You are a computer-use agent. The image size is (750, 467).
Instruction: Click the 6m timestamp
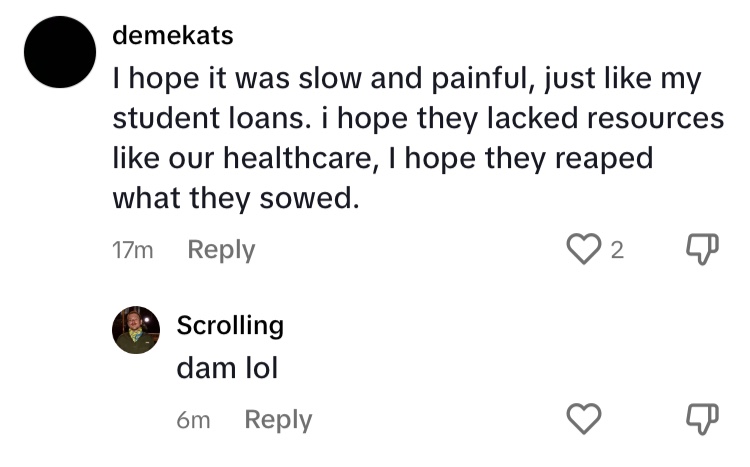point(193,421)
